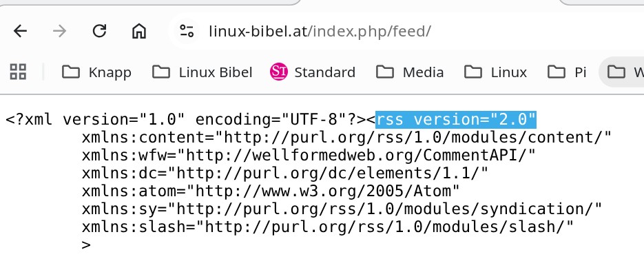Expand the Media bookmark folder
This screenshot has height=272, width=644.
pyautogui.click(x=410, y=72)
